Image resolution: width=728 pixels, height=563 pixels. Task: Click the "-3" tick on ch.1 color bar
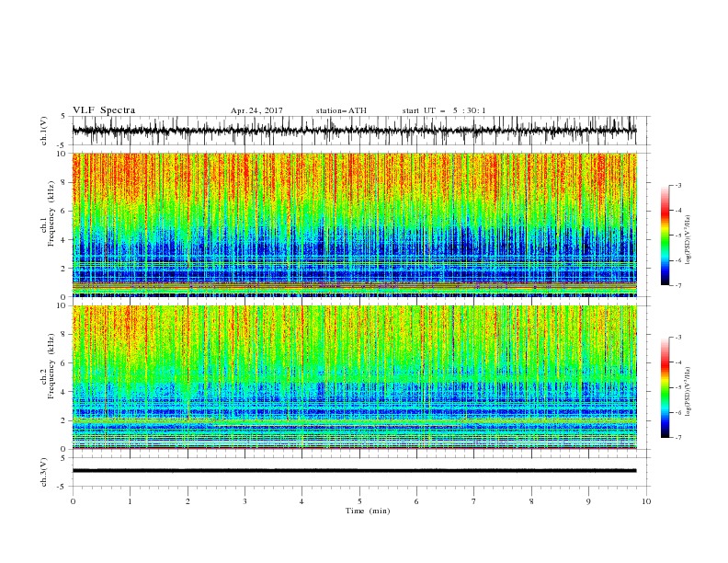pyautogui.click(x=677, y=185)
